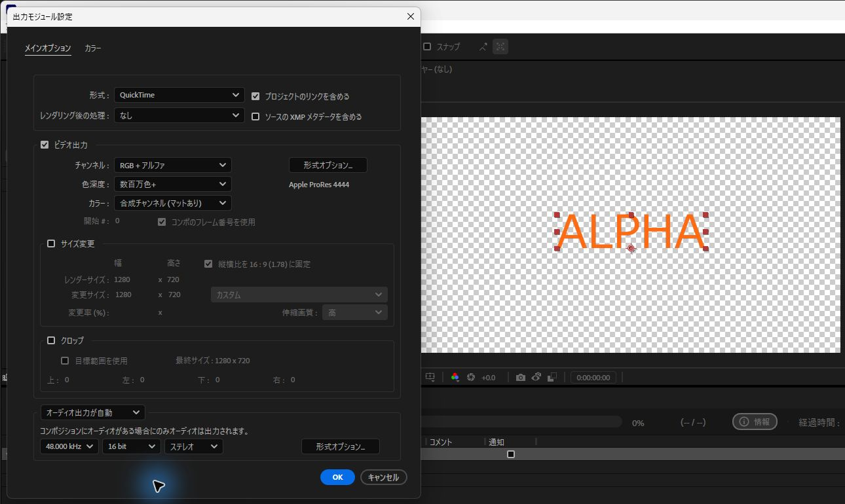
Task: Switch to the メインオプション tab
Action: pos(48,48)
